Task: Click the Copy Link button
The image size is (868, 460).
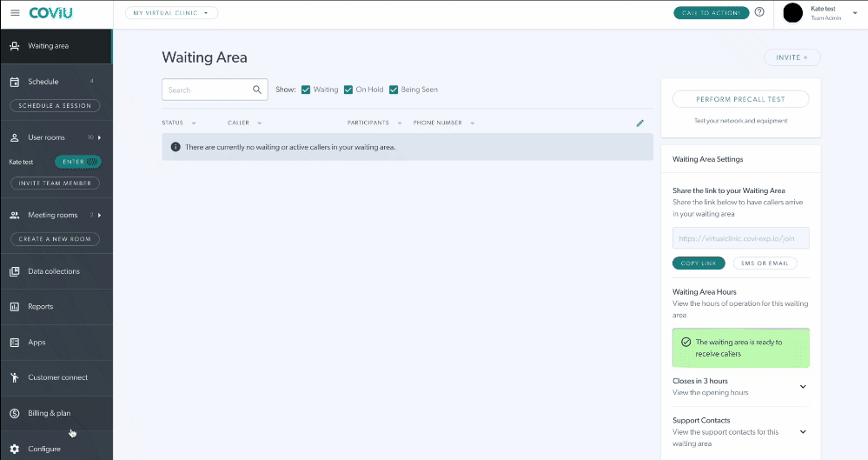Action: coord(698,263)
